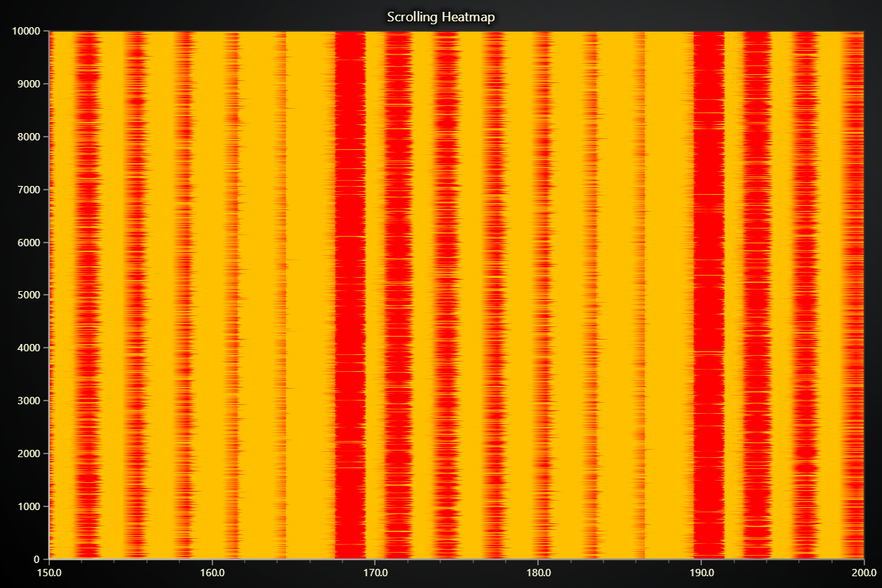Screen dimensions: 882x588
Task: Click the 0 label on Y axis
Action: [x=36, y=559]
